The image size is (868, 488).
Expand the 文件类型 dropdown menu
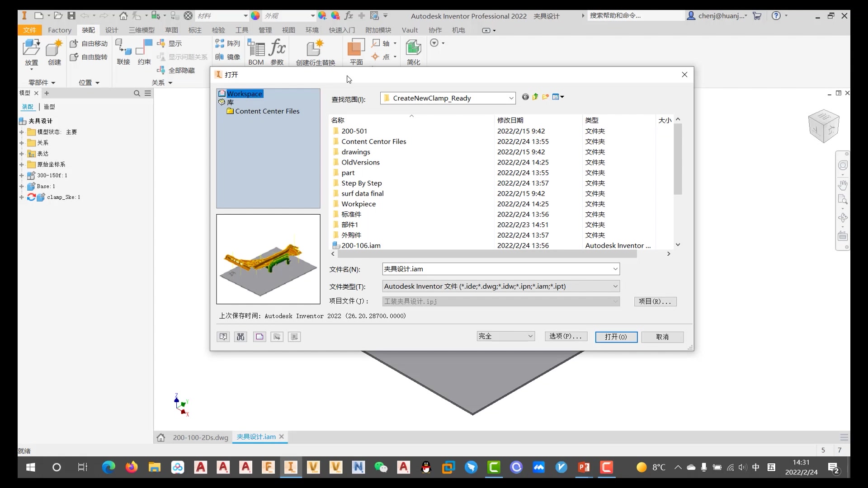tap(615, 286)
